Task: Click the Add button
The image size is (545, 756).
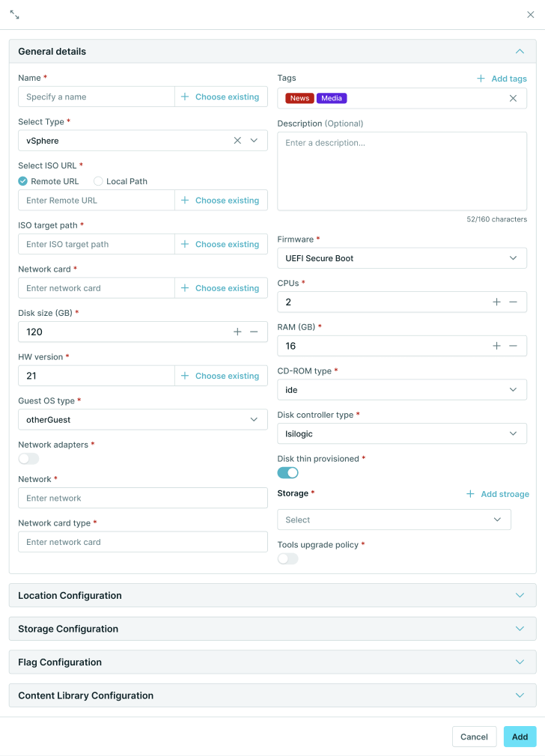Action: click(520, 737)
